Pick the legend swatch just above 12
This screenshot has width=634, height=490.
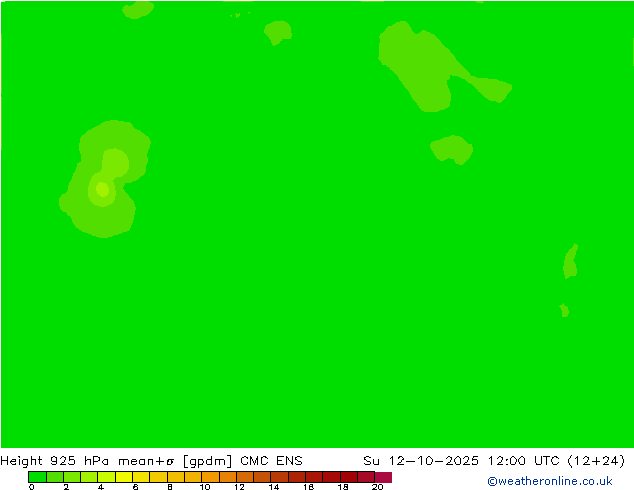click(x=245, y=477)
